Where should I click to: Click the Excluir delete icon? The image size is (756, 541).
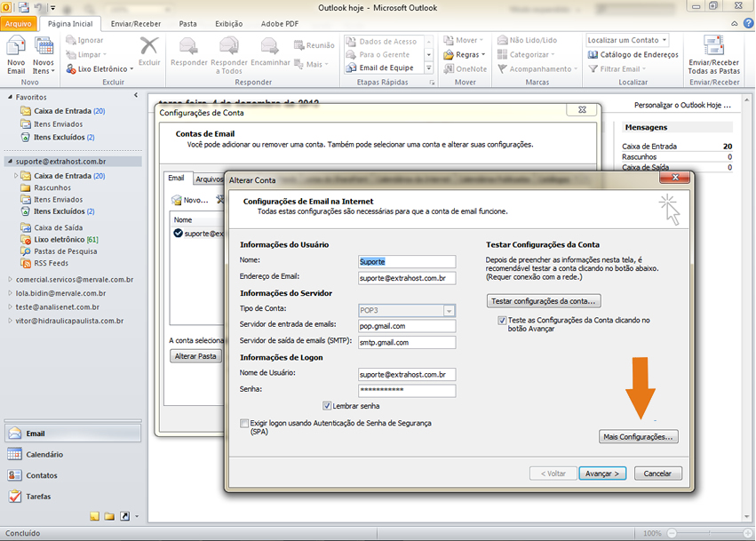(x=149, y=46)
